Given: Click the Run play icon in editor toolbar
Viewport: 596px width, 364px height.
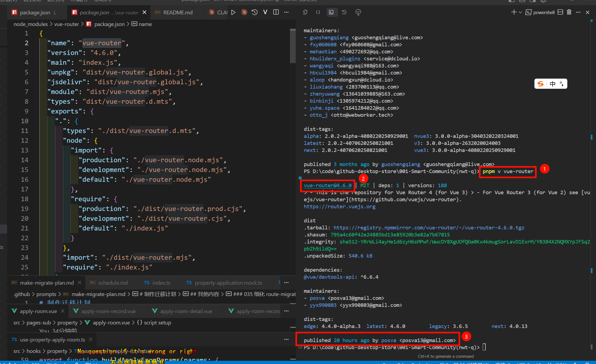Looking at the screenshot, I should [233, 12].
